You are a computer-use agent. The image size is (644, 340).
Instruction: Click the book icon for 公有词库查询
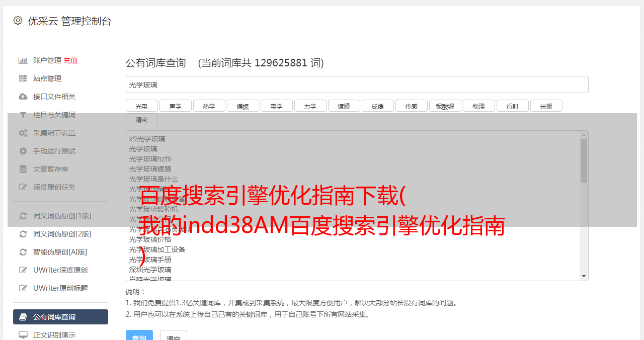point(23,317)
